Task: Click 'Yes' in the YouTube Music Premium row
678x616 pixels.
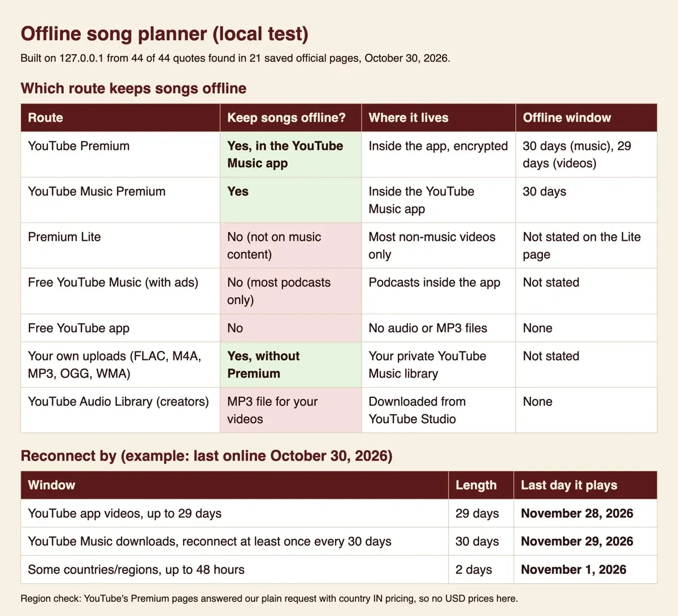Action: click(291, 200)
